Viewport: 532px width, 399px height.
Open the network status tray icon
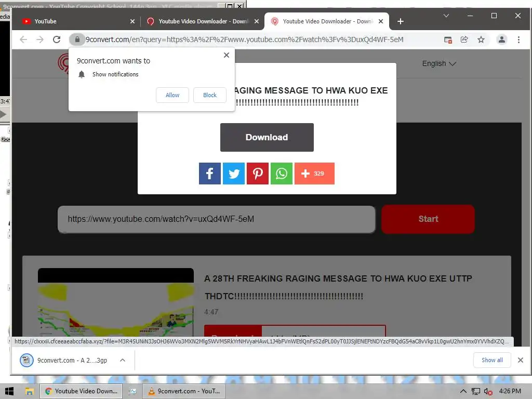tap(476, 391)
